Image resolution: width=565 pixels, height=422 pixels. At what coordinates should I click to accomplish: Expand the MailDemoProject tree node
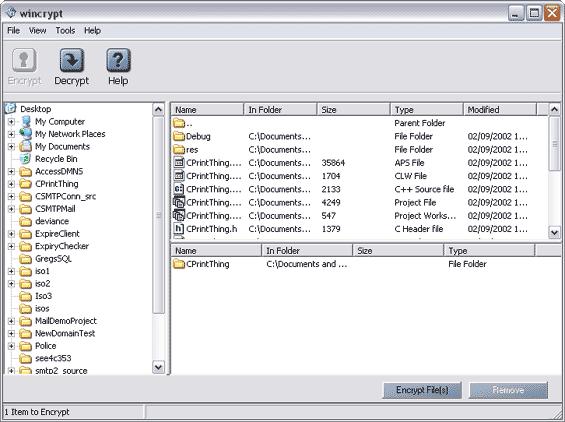[11, 321]
